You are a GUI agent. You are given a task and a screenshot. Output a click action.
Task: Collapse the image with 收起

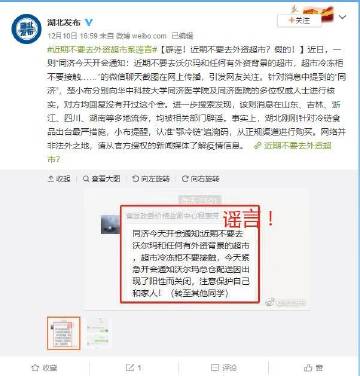coord(59,179)
